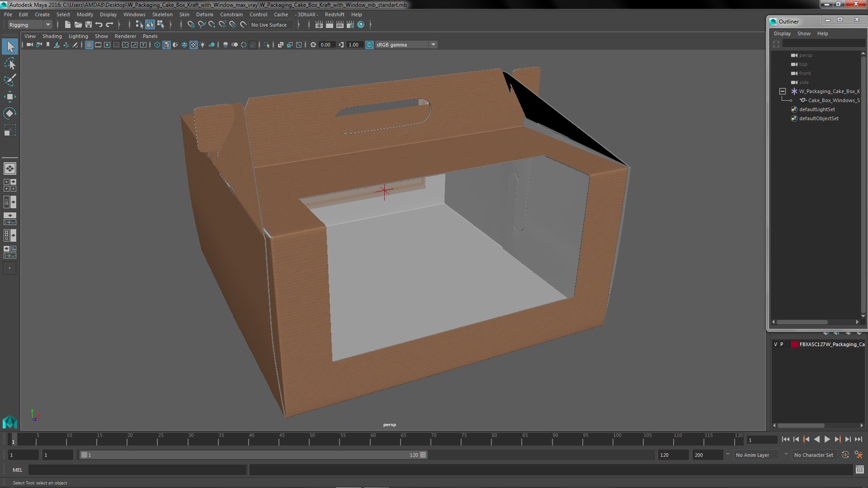Activate the Rotate tool
The width and height of the screenshot is (868, 488).
point(9,113)
